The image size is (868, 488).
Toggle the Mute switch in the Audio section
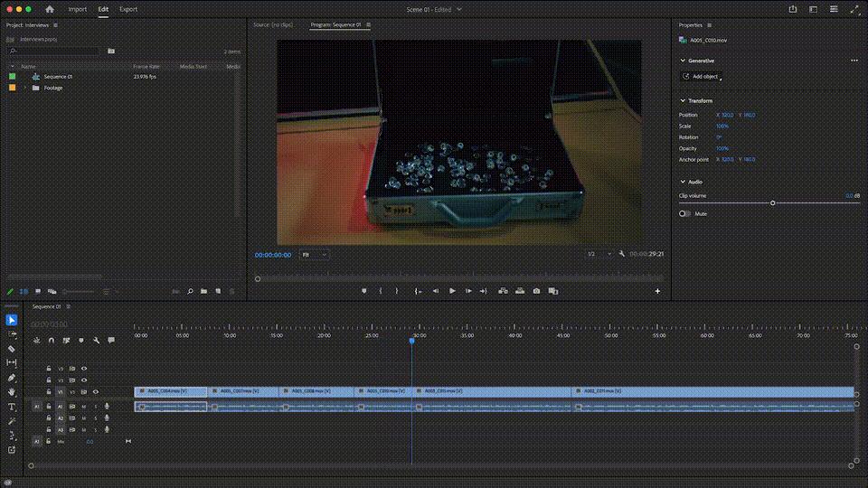[x=684, y=213]
